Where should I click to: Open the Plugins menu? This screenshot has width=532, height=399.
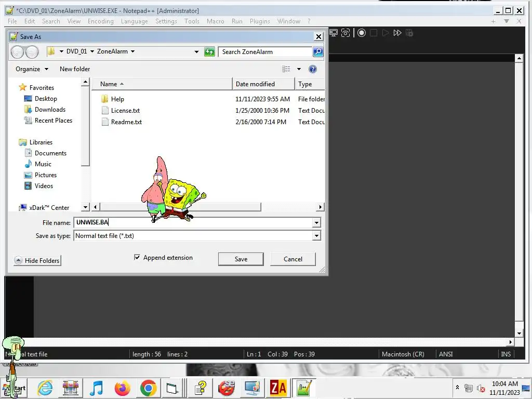coord(260,21)
